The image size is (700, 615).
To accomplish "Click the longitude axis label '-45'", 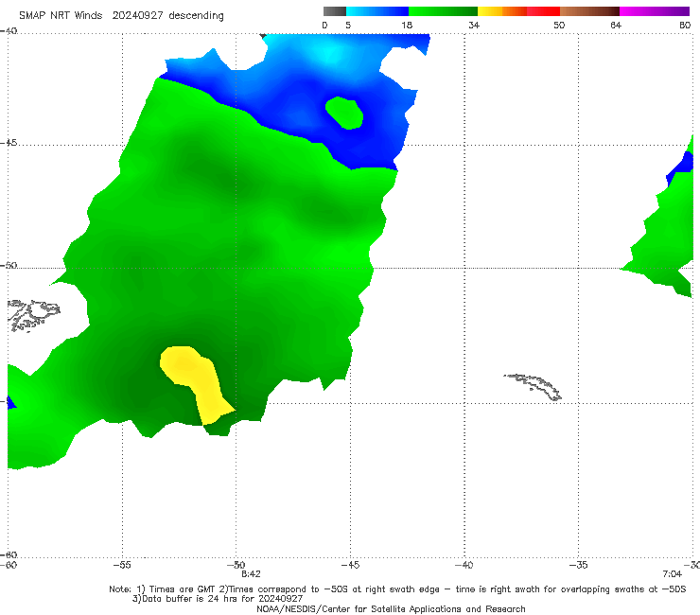I will [x=350, y=565].
